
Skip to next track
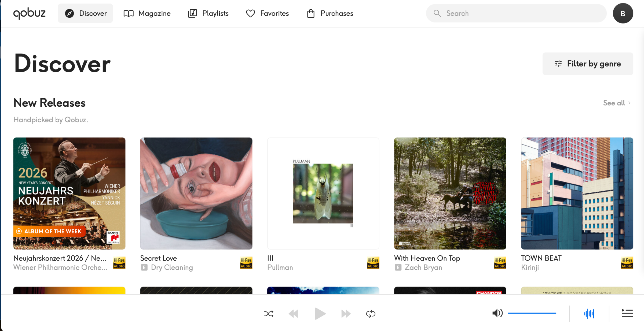[346, 313]
